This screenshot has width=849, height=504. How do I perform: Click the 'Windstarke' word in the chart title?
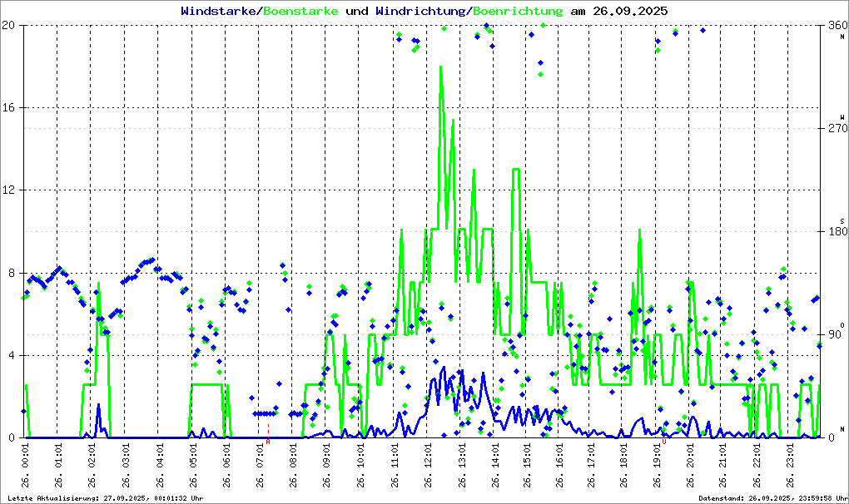pyautogui.click(x=218, y=11)
